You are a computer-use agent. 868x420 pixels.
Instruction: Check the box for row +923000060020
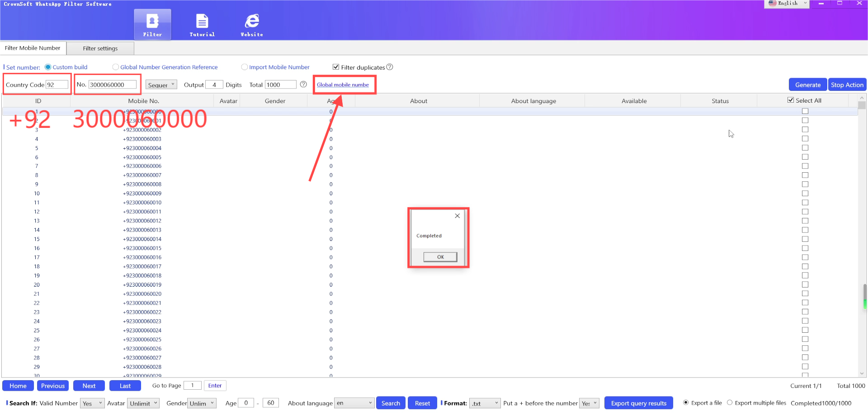pos(805,293)
